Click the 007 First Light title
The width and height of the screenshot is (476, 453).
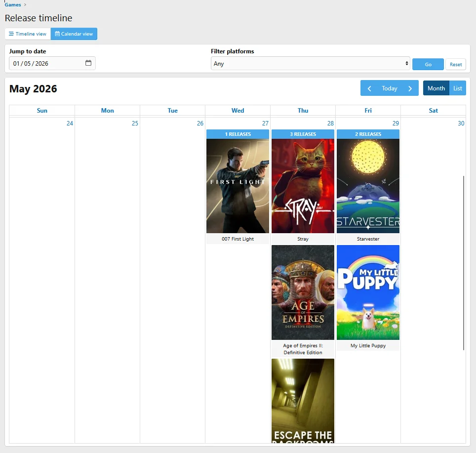[238, 239]
